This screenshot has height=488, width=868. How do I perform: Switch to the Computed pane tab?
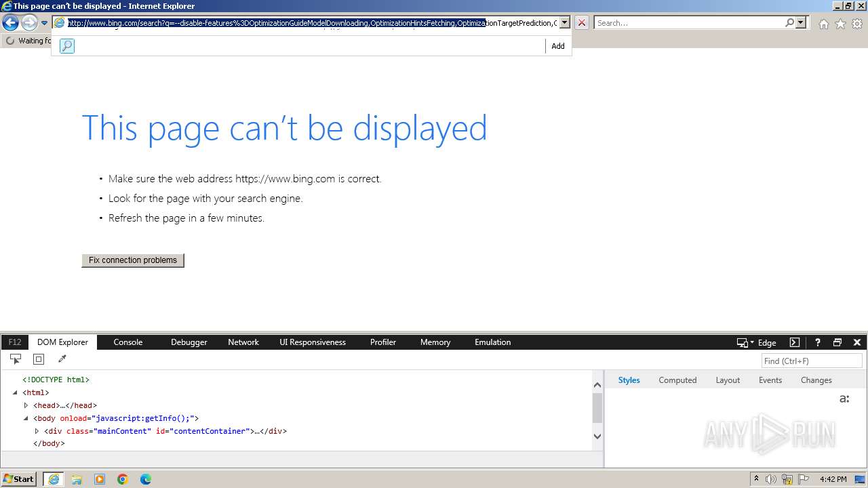(677, 380)
